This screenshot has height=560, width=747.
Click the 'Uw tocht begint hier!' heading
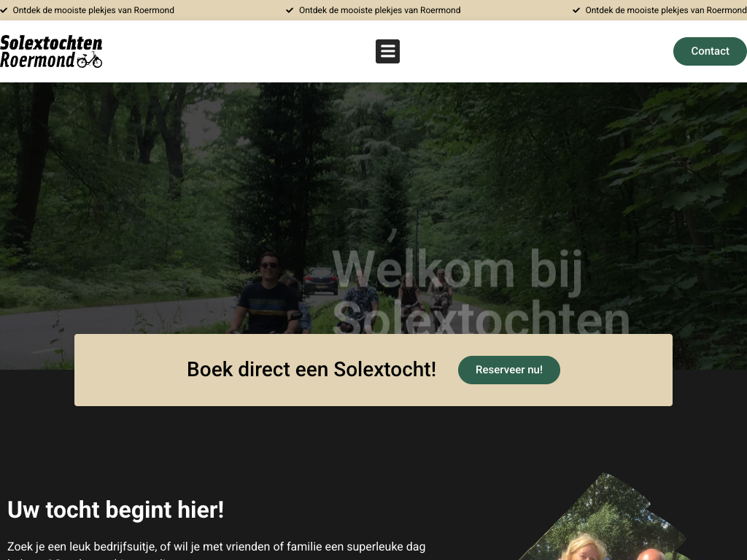pyautogui.click(x=116, y=510)
